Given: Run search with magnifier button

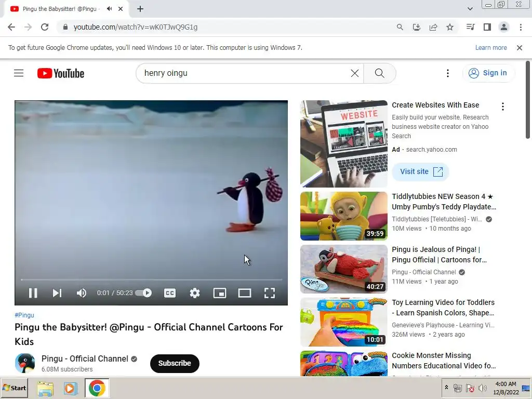Looking at the screenshot, I should tap(380, 73).
